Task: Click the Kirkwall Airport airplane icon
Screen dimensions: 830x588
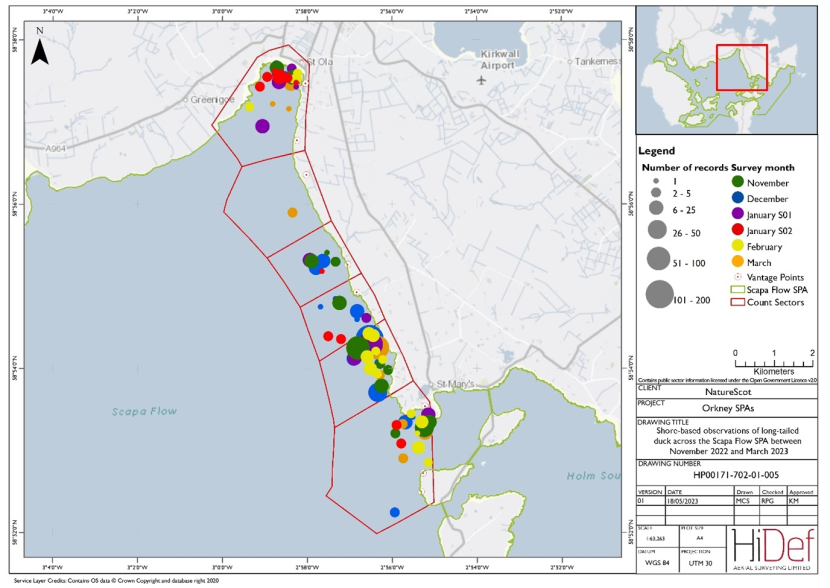Action: pyautogui.click(x=481, y=80)
